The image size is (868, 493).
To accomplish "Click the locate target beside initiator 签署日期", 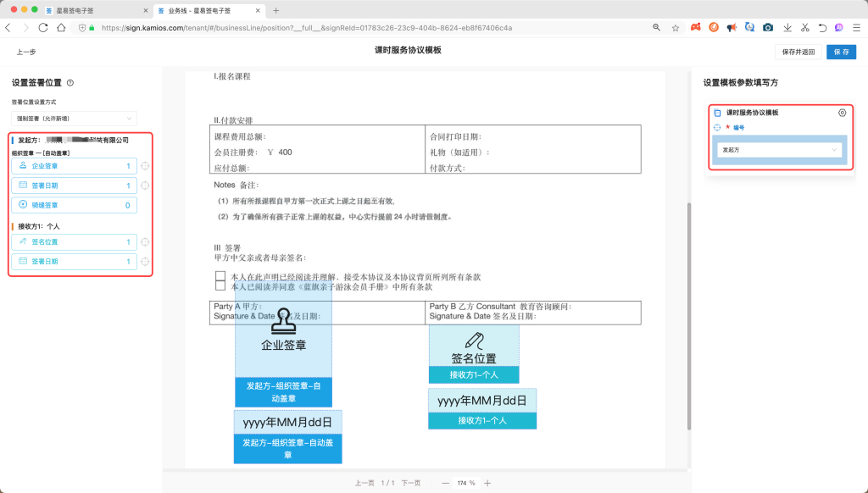I will click(145, 186).
